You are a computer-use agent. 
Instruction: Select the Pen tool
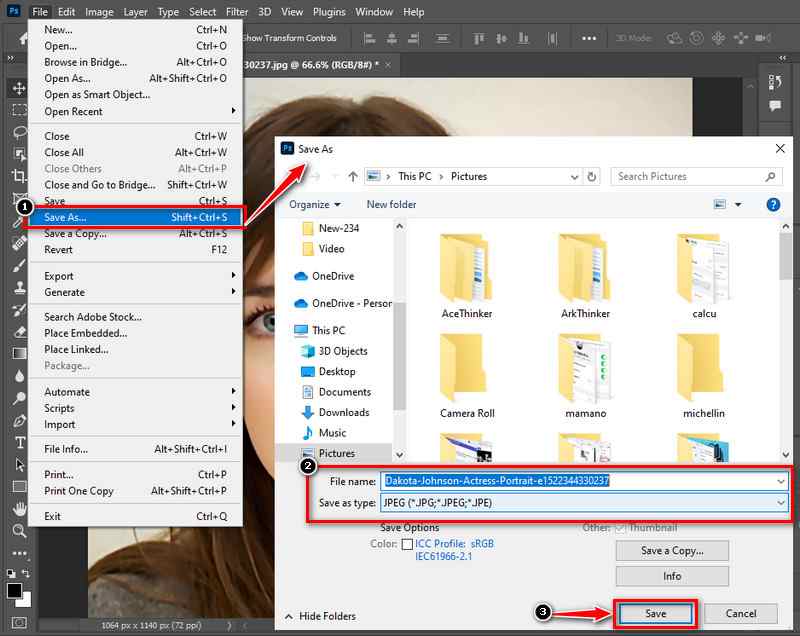click(19, 420)
